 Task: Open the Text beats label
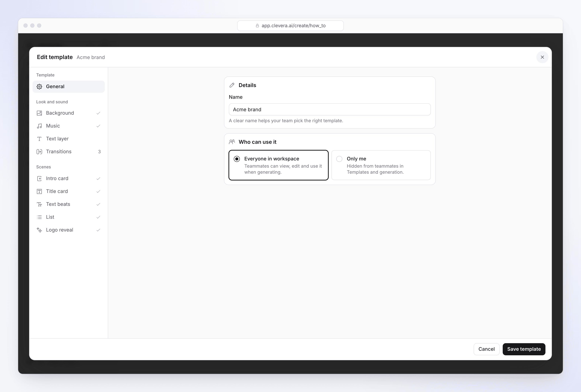pos(58,204)
